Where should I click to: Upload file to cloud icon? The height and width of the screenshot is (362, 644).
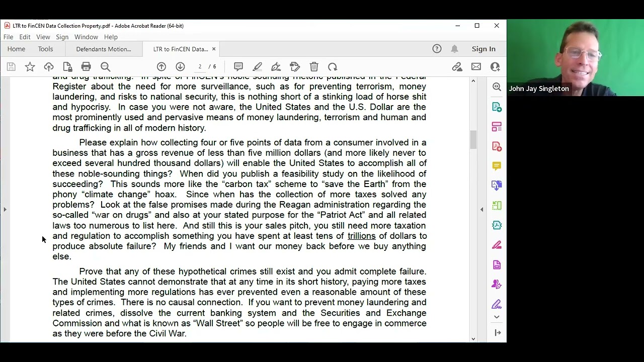(x=49, y=67)
